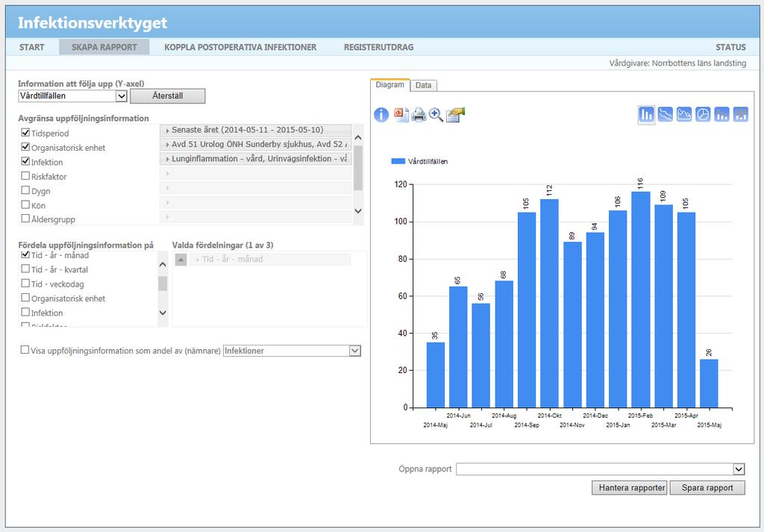
Task: Switch to the pie chart type
Action: pos(703,114)
